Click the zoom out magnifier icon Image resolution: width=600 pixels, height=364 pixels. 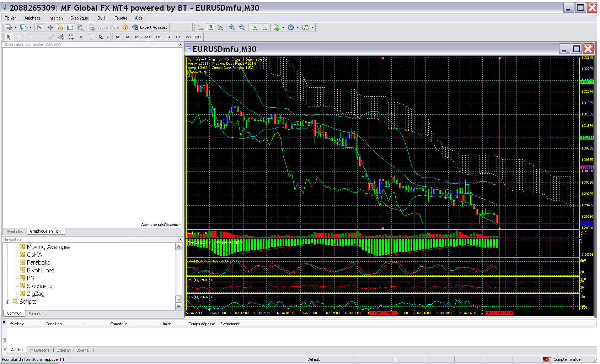click(242, 27)
